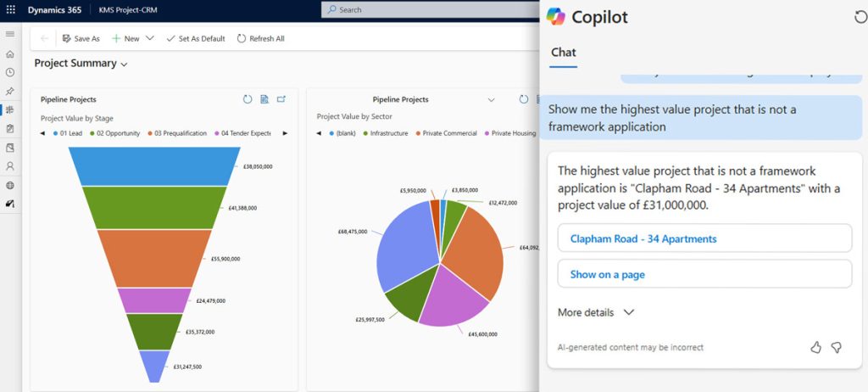Give thumbs down to Copilot response
Screen dimensions: 868x392
click(x=836, y=347)
